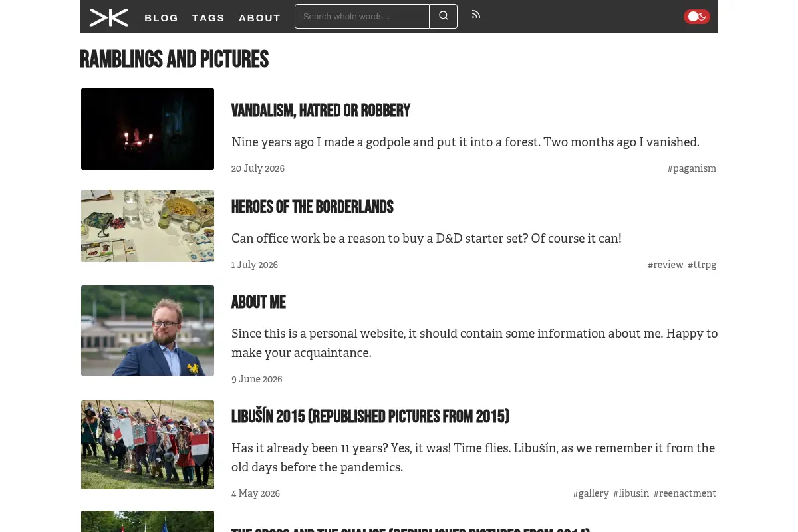Click the magnifier search button
The image size is (798, 532).
pos(444,16)
